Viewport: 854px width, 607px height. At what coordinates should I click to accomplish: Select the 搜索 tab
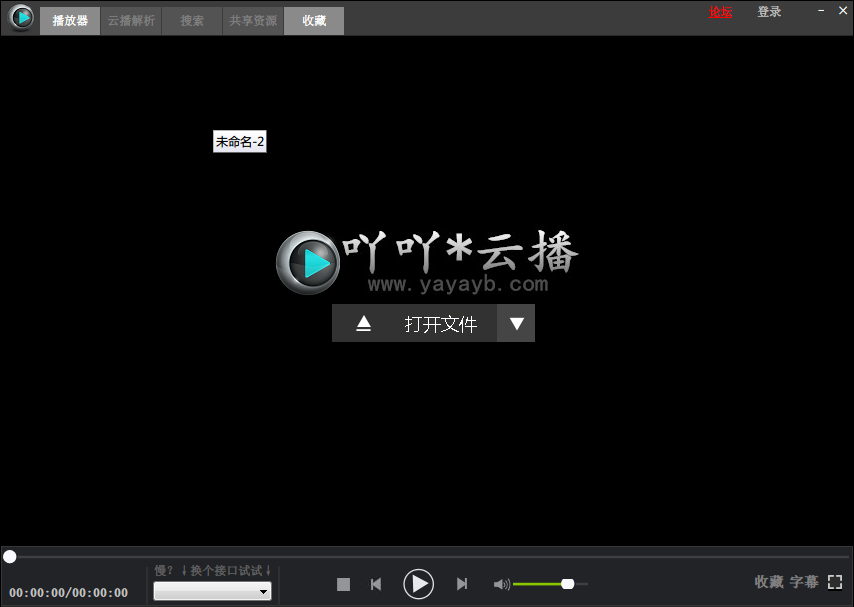[x=192, y=21]
